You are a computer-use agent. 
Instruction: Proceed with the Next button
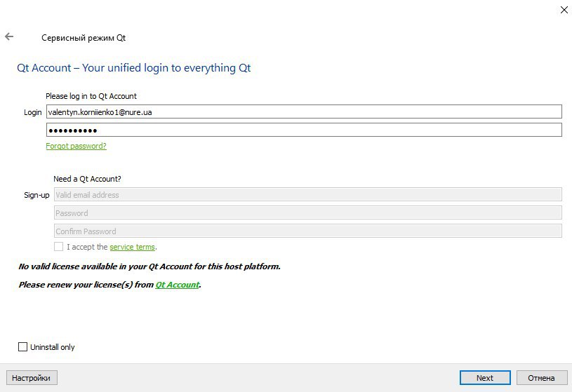pos(485,378)
